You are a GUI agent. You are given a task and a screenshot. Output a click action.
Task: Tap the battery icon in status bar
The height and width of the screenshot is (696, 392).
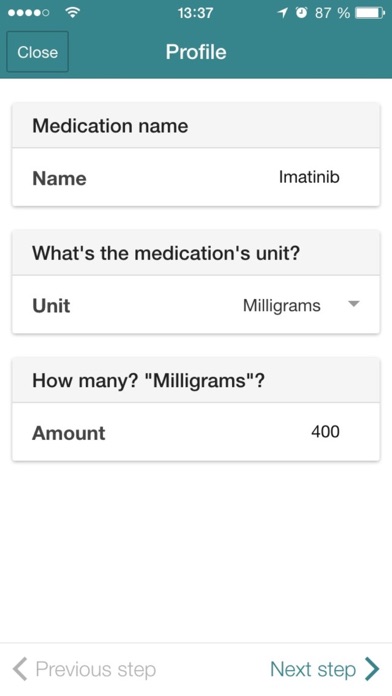point(370,13)
